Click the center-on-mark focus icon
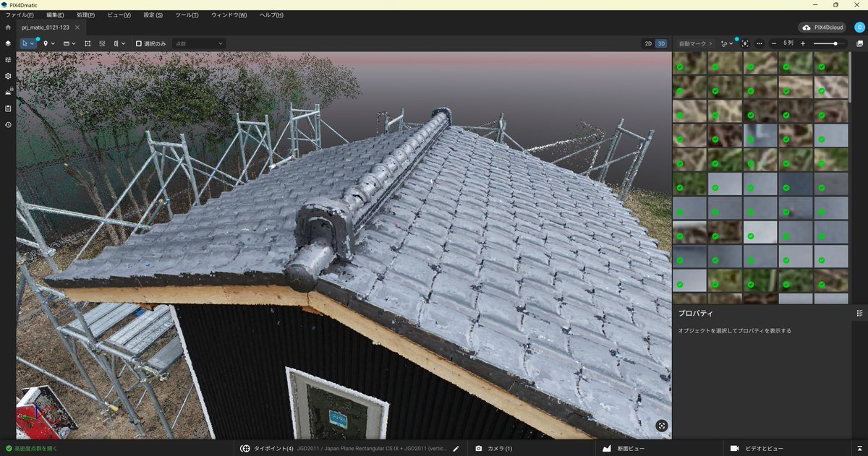Viewport: 868px width, 456px height. (x=745, y=43)
